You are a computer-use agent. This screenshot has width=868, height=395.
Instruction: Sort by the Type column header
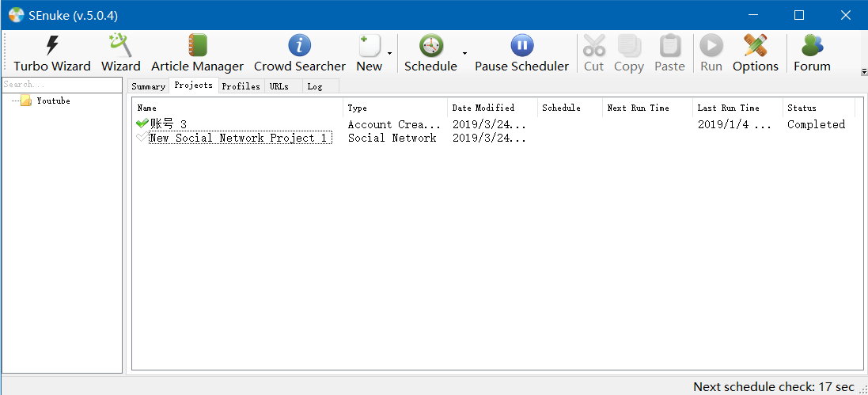tap(396, 108)
